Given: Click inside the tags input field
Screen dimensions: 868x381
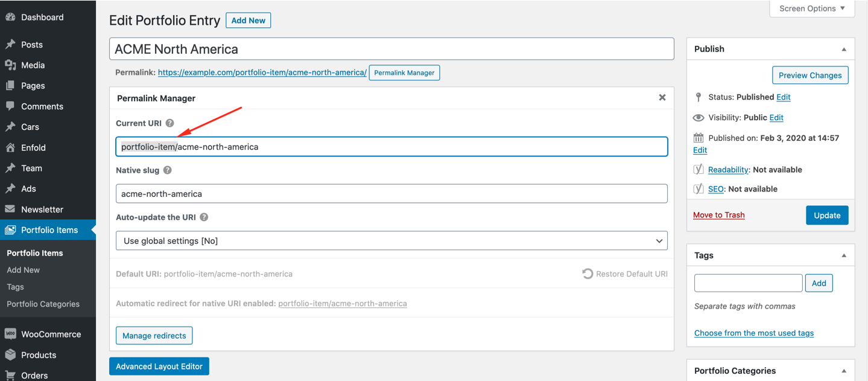Looking at the screenshot, I should (x=748, y=283).
